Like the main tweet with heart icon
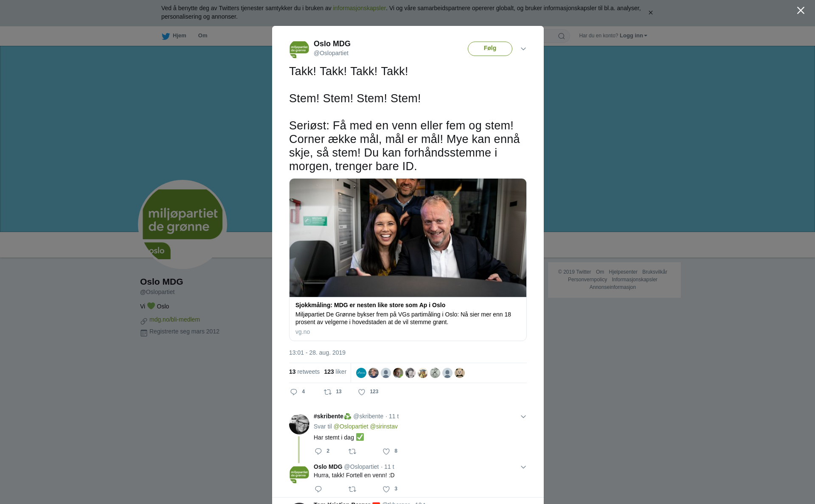The image size is (815, 504). click(362, 392)
